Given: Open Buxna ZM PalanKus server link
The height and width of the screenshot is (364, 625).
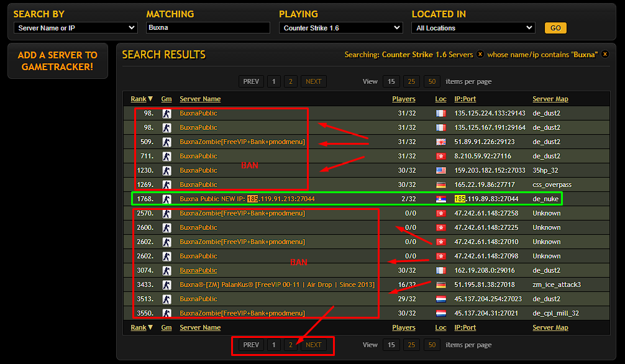Looking at the screenshot, I should click(277, 284).
